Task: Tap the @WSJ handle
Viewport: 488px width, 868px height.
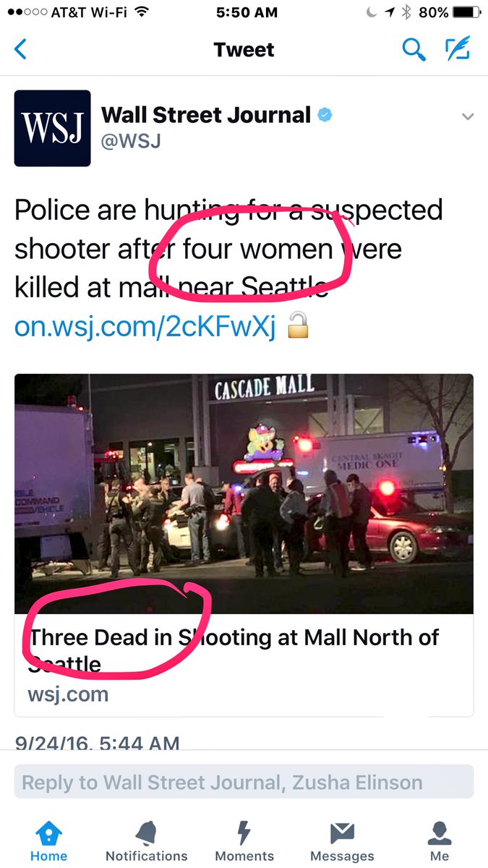Action: click(x=131, y=140)
